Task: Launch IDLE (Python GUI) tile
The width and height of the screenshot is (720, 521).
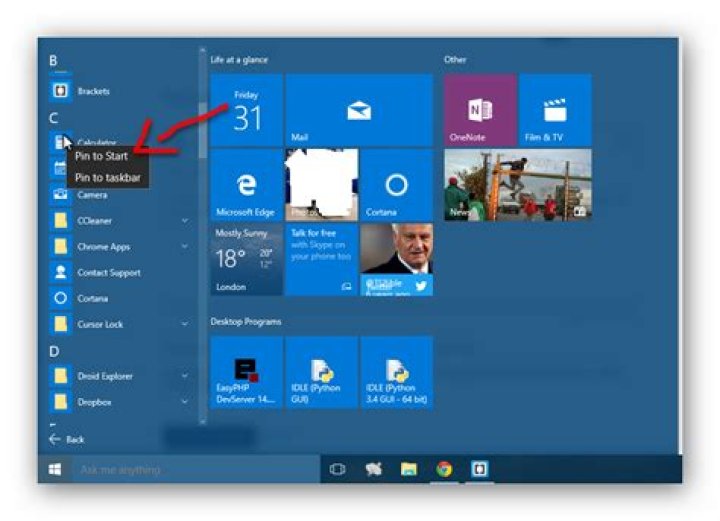Action: click(322, 372)
